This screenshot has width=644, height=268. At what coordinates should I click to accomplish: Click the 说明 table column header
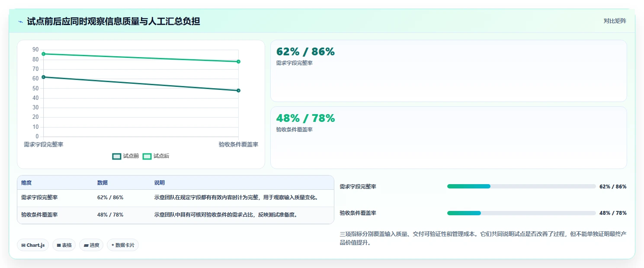tap(160, 183)
